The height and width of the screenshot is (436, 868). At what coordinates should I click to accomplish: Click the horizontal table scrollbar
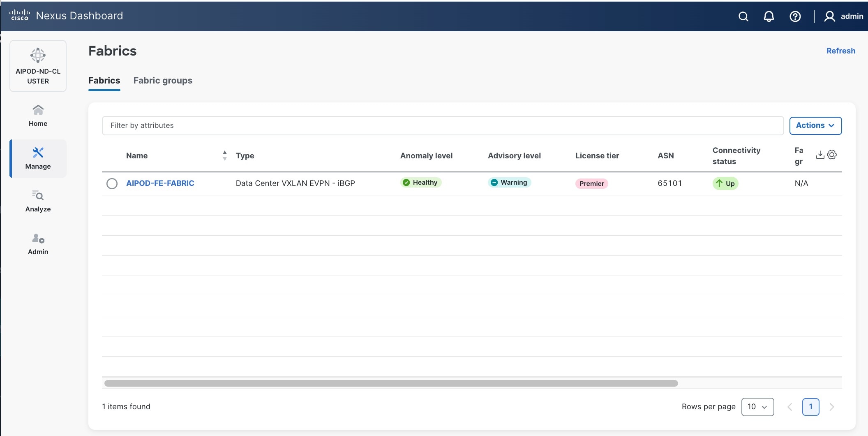391,383
